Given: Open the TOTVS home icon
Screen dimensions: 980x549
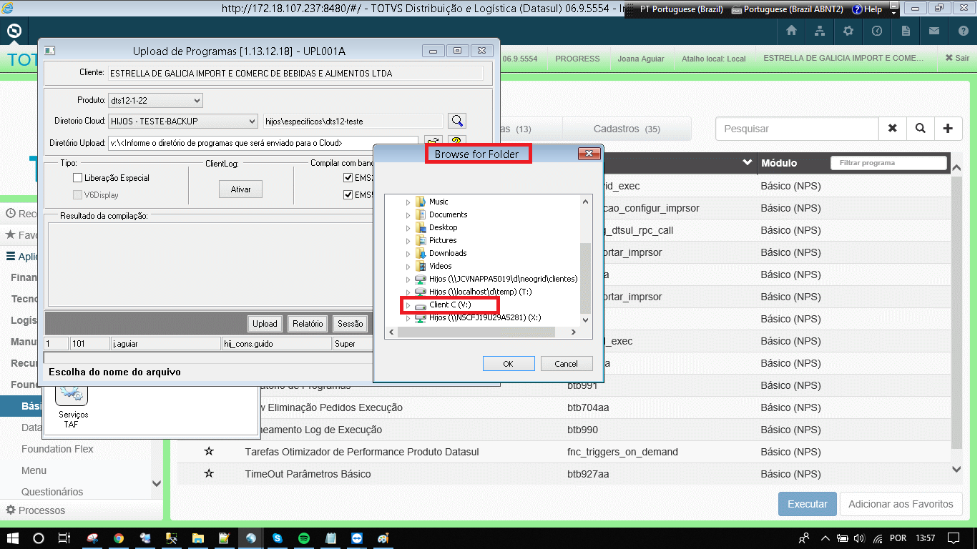Looking at the screenshot, I should pos(791,31).
